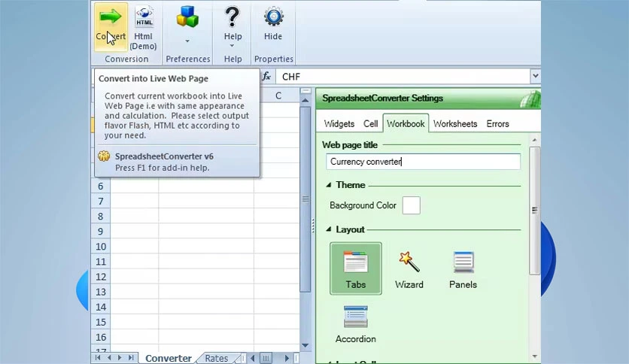Image resolution: width=629 pixels, height=364 pixels.
Task: Select row 8 header
Action: [101, 217]
